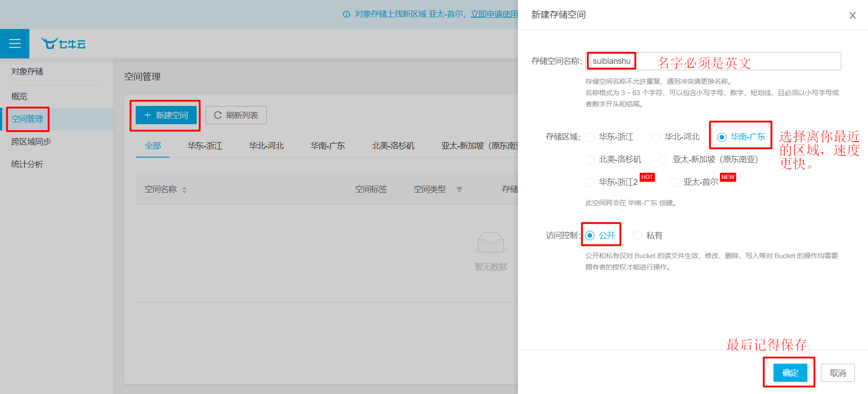
Task: Open 跨区域同步 in the sidebar
Action: tap(31, 142)
